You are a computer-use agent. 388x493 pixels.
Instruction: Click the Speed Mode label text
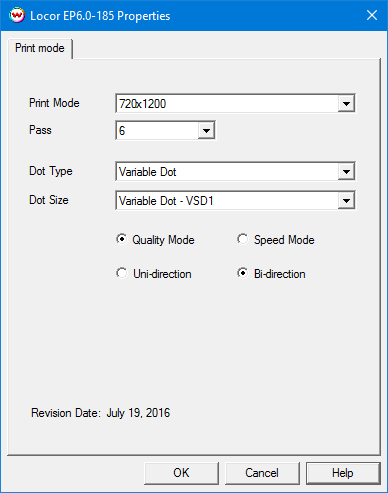point(284,240)
